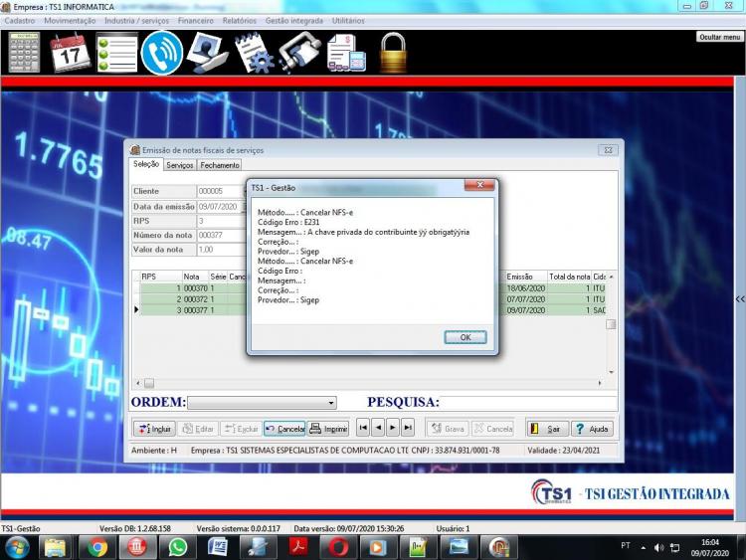Open WhatsApp from the taskbar
Image resolution: width=746 pixels, height=560 pixels.
[x=177, y=548]
